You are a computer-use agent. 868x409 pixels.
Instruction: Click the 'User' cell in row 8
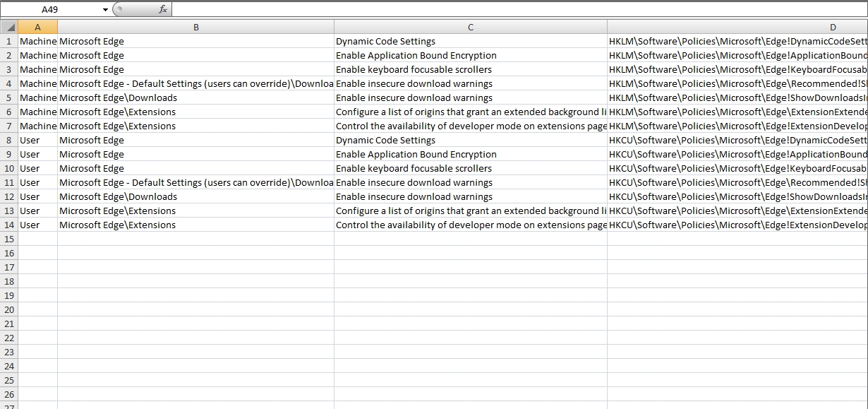click(x=38, y=140)
